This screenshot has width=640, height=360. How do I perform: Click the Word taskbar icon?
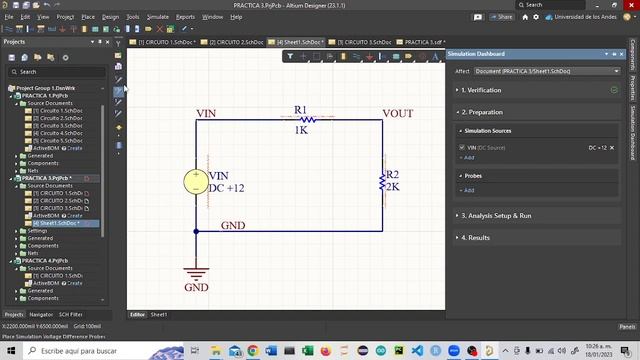pos(271,351)
